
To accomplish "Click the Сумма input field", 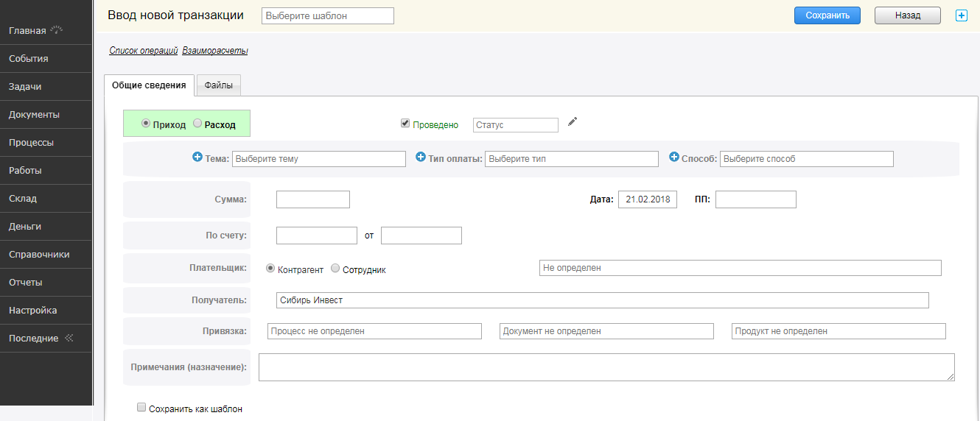I will pos(312,199).
